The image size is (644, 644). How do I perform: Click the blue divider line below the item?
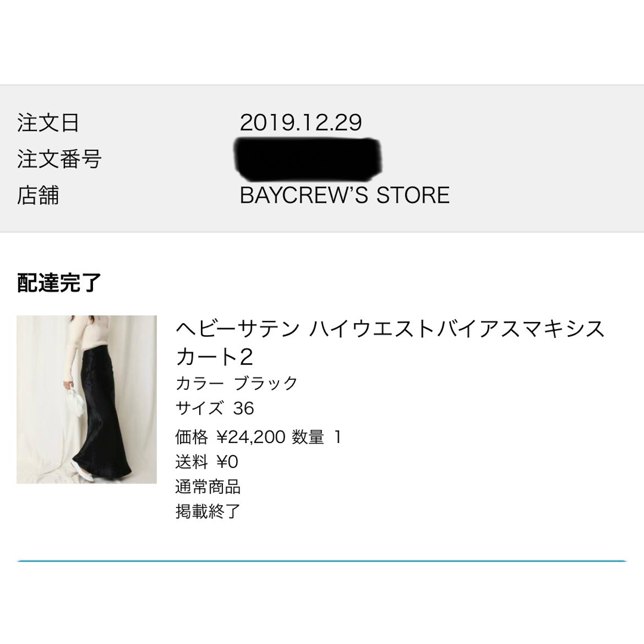(321, 561)
